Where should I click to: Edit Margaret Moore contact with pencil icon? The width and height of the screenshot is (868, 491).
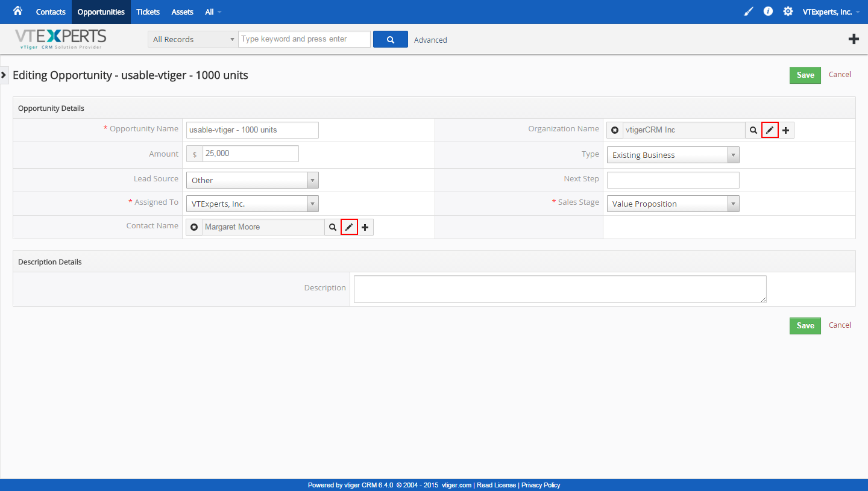coord(349,227)
